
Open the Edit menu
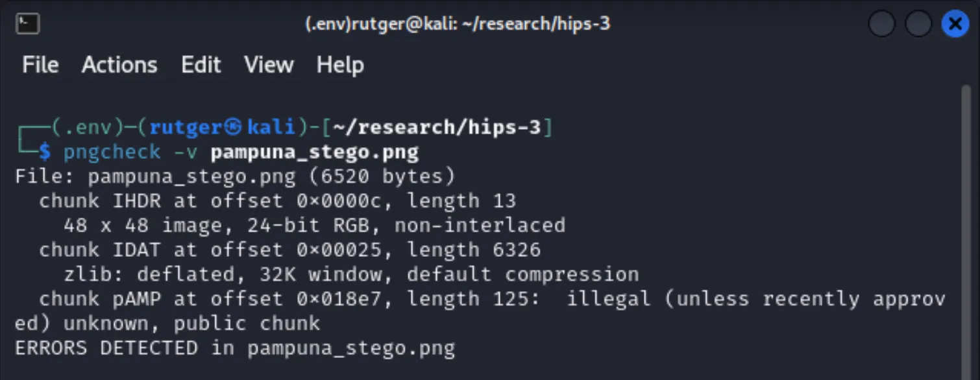click(x=201, y=64)
